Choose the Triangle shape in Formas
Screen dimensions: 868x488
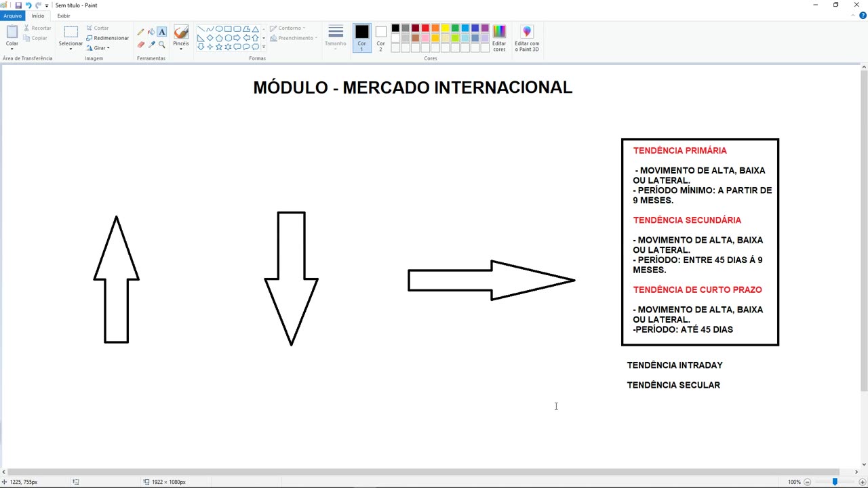(255, 29)
